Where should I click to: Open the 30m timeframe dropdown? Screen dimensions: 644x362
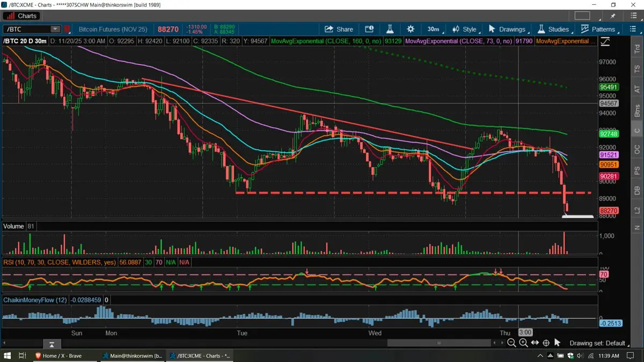pos(433,29)
